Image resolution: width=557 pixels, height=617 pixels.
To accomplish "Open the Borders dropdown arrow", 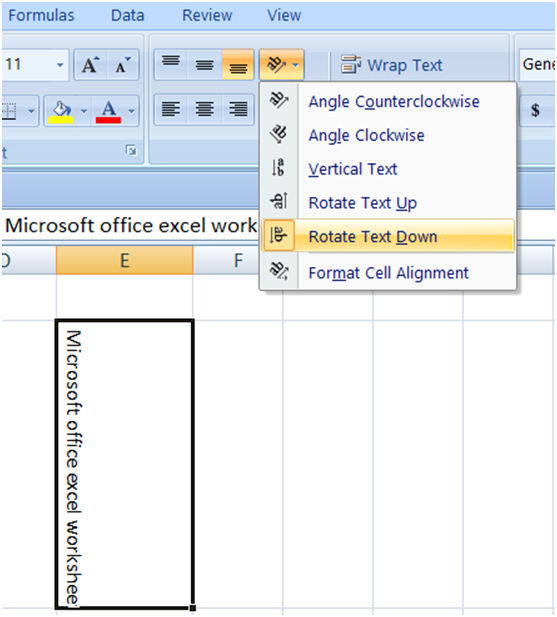I will [31, 111].
